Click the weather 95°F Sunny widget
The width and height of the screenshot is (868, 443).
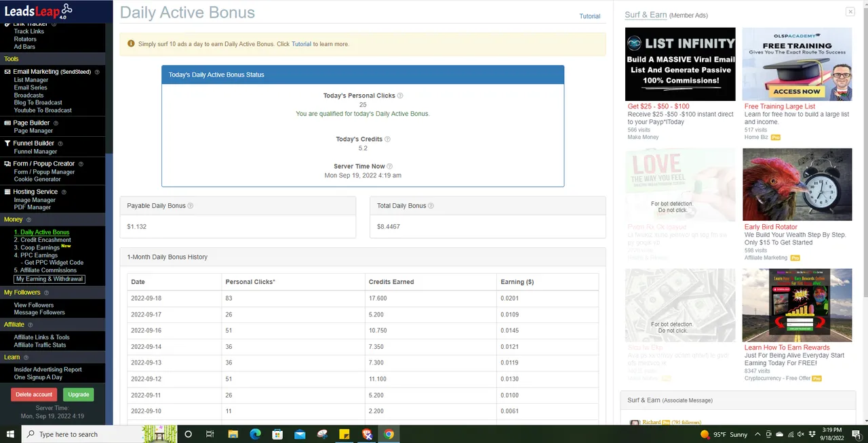tap(724, 434)
